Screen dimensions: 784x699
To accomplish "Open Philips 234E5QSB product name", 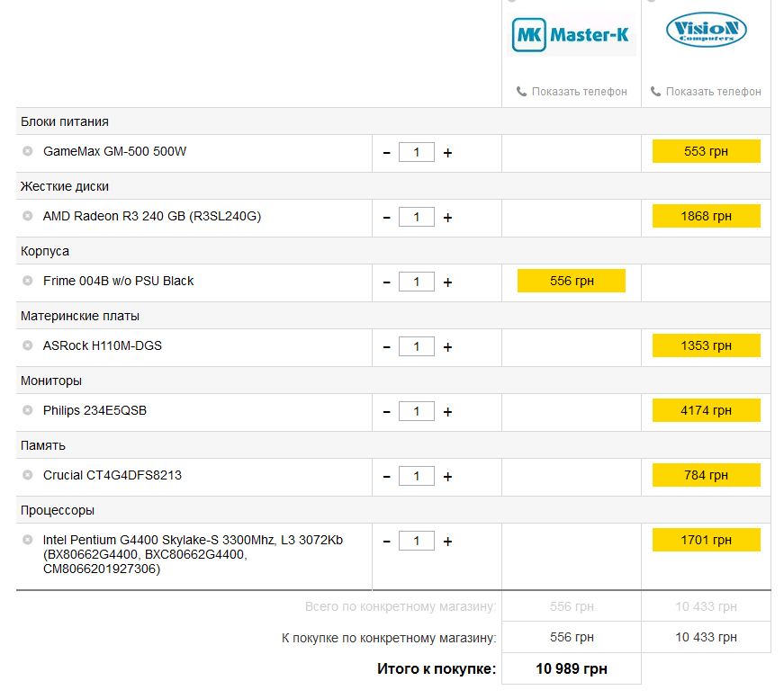I will coord(95,411).
